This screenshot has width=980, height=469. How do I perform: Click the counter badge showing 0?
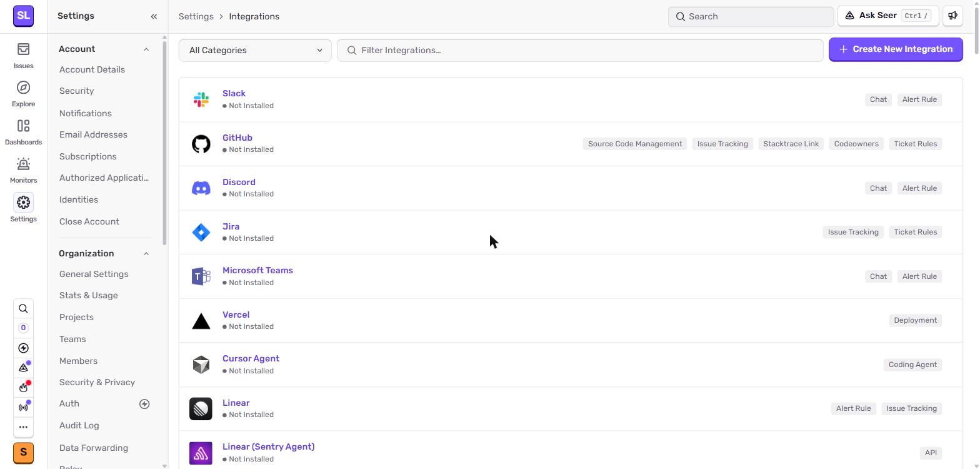tap(23, 328)
